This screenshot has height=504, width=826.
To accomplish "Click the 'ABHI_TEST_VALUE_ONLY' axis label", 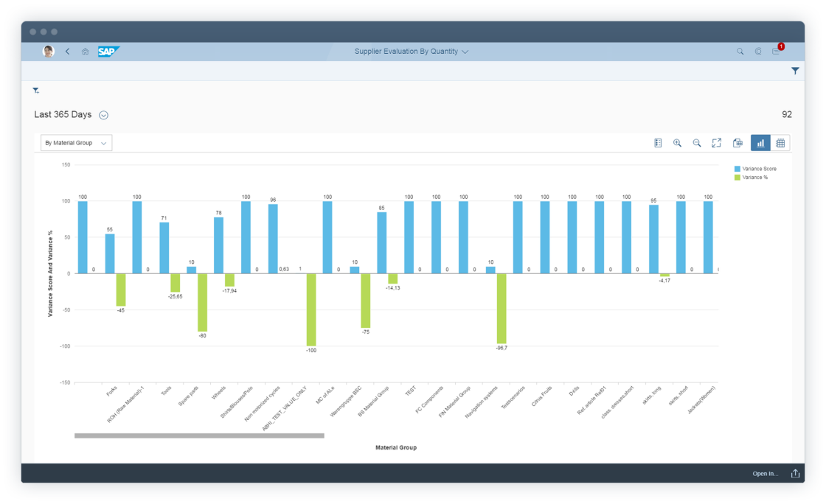I will pos(284,409).
